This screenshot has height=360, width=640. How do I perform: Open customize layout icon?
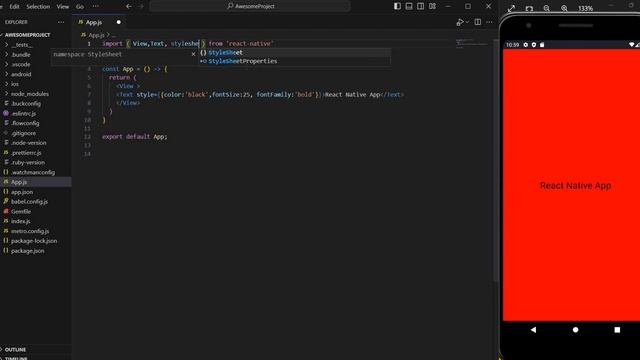(x=432, y=6)
